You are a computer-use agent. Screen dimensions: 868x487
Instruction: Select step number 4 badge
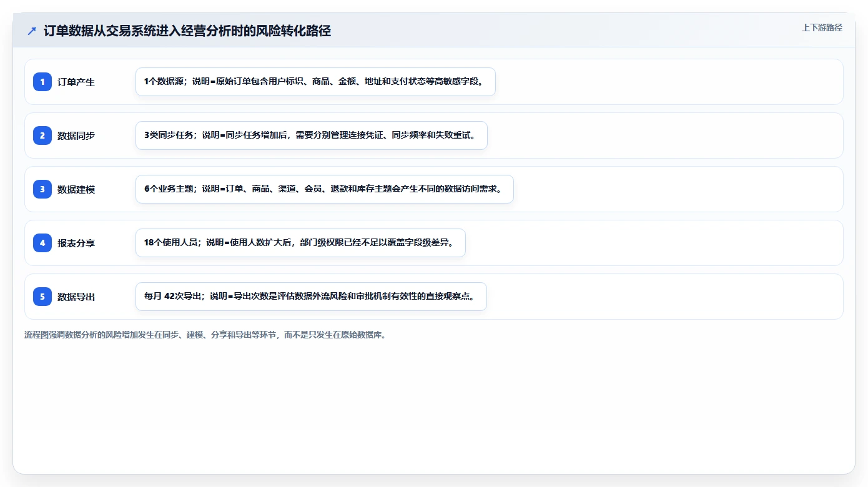click(42, 243)
